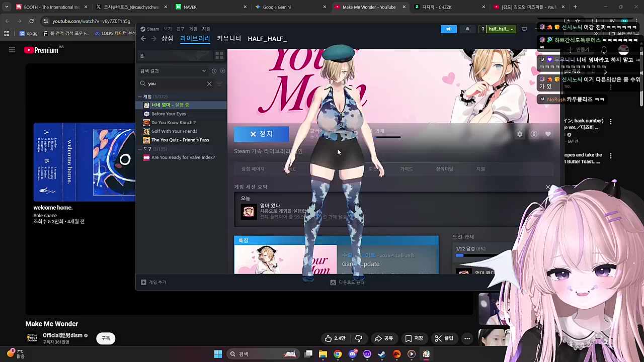
Task: Open Steam notifications bell
Action: point(467,29)
